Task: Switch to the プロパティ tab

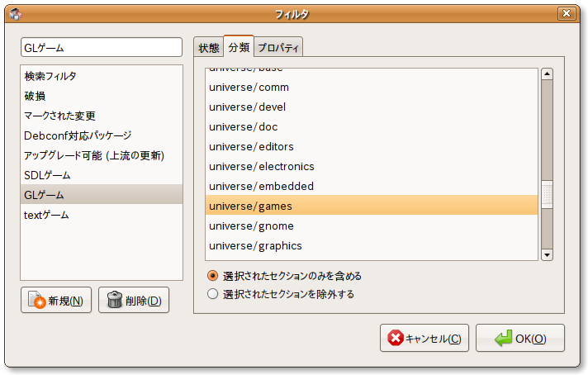Action: (278, 48)
